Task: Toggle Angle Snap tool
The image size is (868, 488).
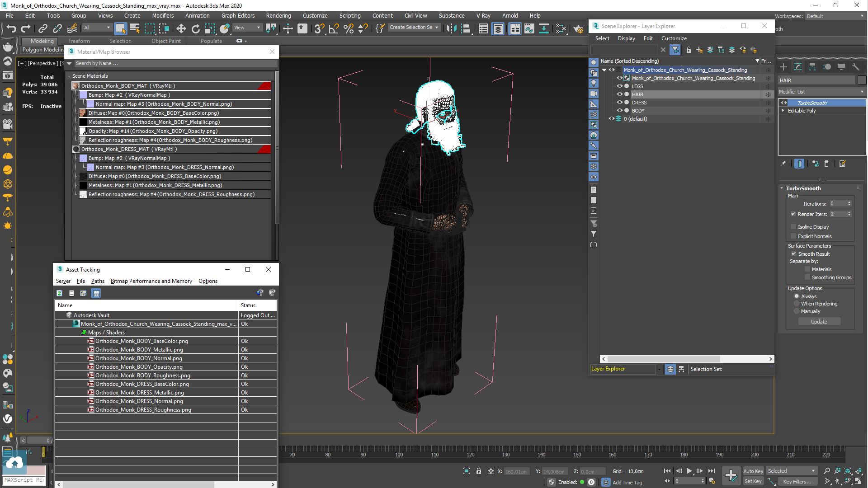Action: tap(334, 28)
